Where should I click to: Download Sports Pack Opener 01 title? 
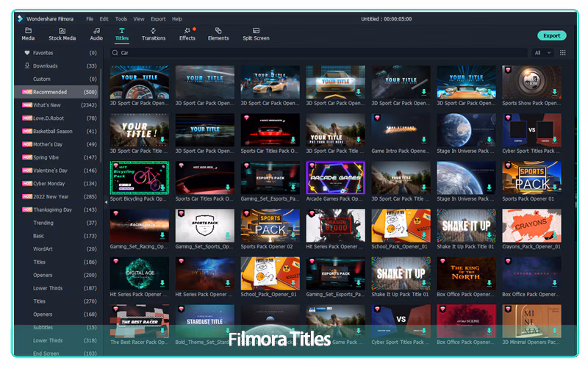pyautogui.click(x=554, y=187)
